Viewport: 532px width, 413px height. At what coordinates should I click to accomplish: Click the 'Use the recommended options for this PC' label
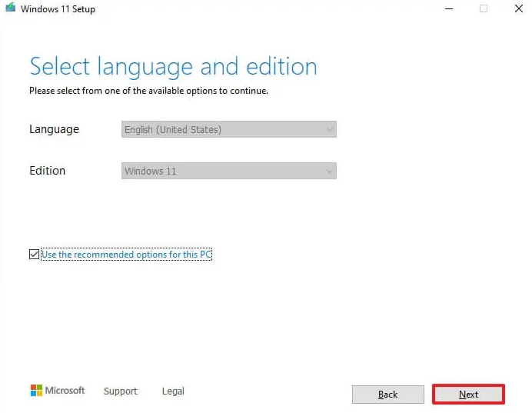(x=126, y=255)
